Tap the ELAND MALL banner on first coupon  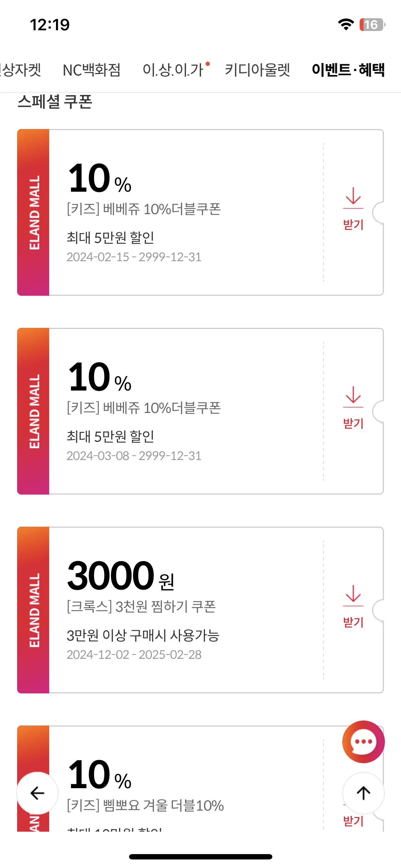click(33, 212)
